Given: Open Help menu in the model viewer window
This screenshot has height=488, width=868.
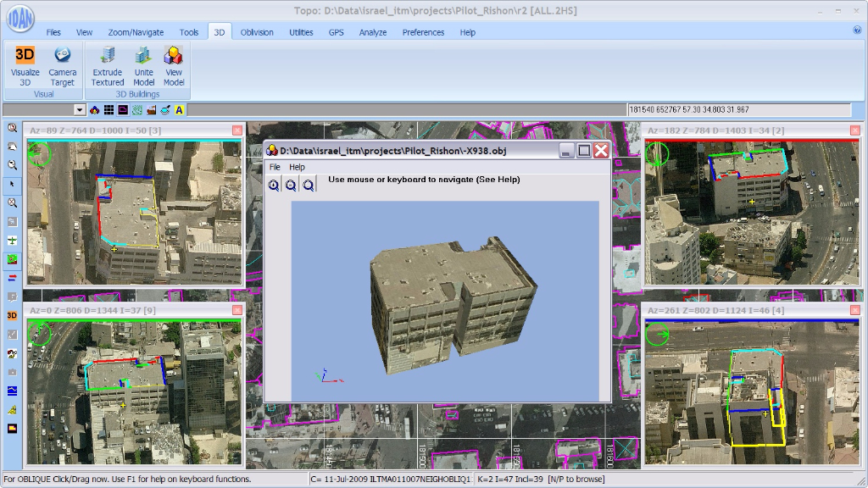Looking at the screenshot, I should click(297, 167).
